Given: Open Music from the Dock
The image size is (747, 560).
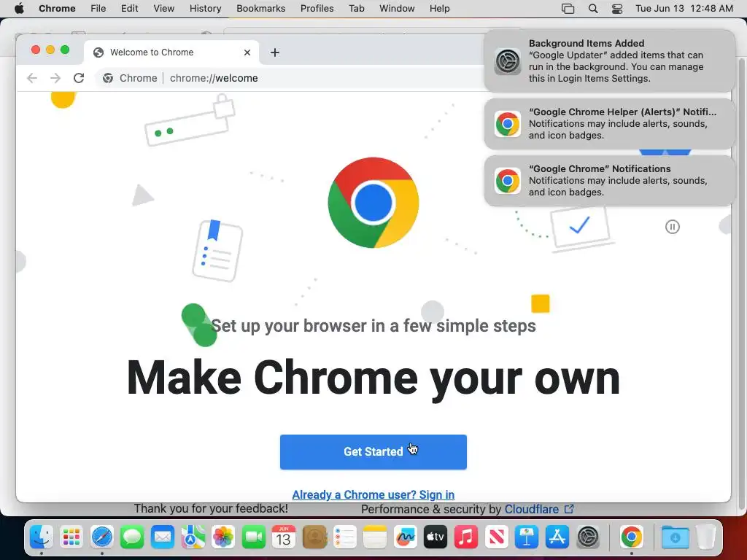Looking at the screenshot, I should (x=465, y=537).
